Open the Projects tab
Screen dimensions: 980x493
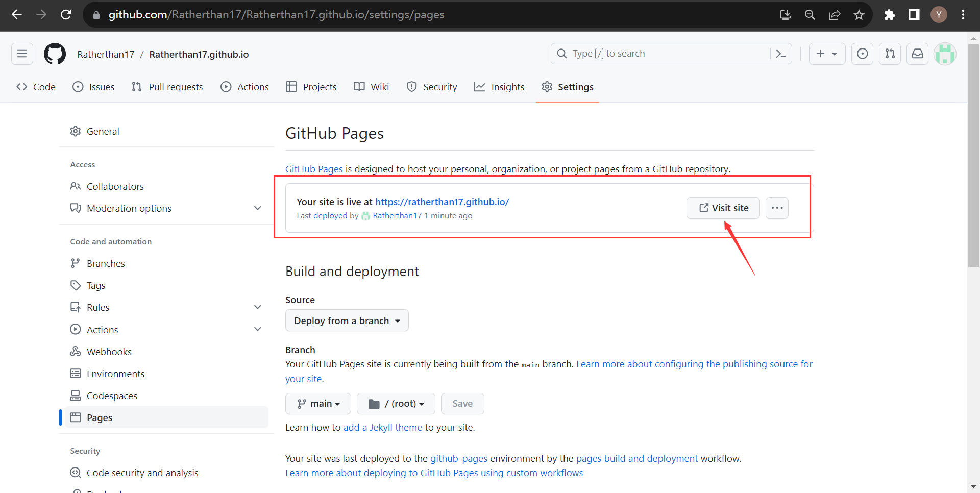pos(311,87)
